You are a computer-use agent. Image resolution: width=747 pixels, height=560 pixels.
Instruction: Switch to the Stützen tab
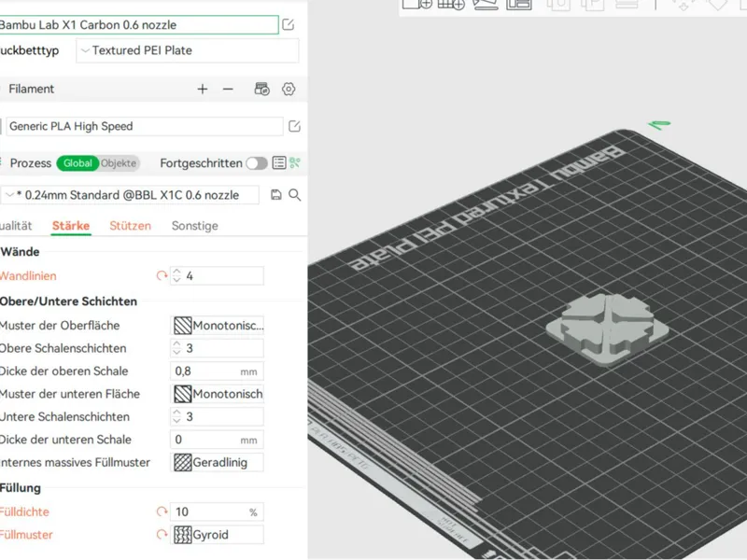point(130,226)
